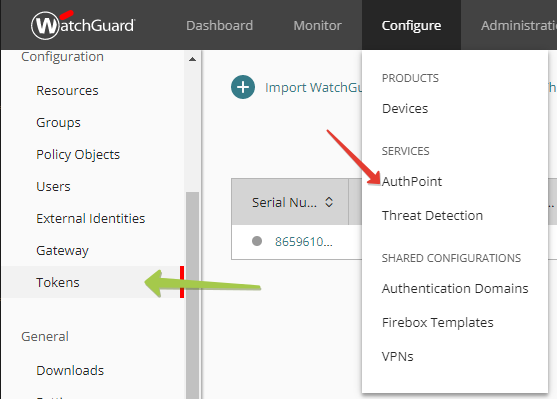Click the plus icon to import
557x399 pixels.
pyautogui.click(x=243, y=87)
